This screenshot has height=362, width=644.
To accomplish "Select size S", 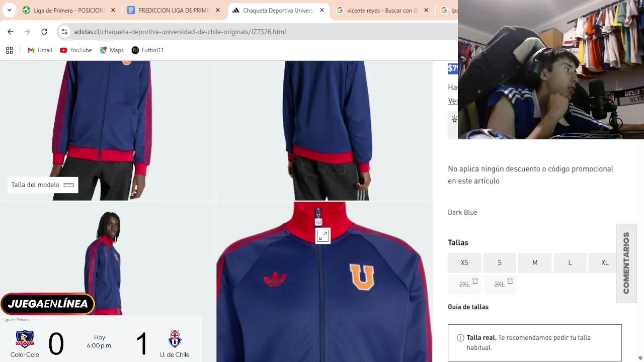I will [x=500, y=262].
